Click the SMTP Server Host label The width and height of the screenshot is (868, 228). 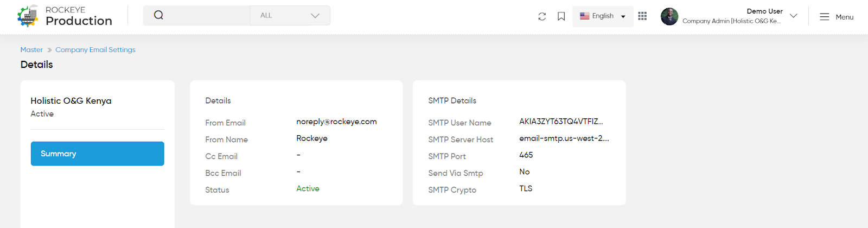[461, 140]
